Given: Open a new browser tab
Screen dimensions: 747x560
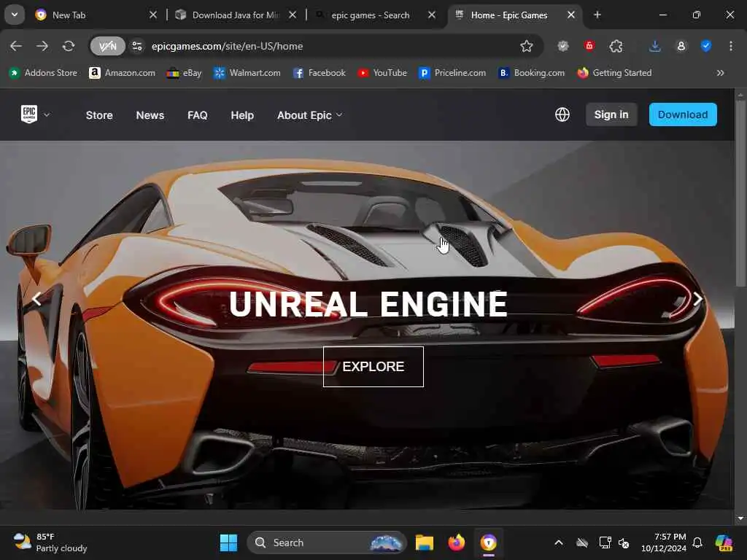Looking at the screenshot, I should tap(597, 15).
